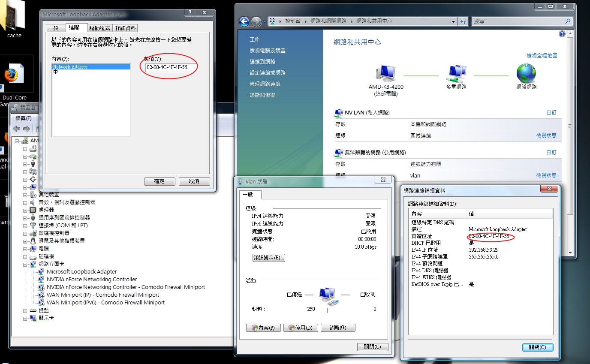Click the AMD-K8-4200 computer icon in the network map
The width and height of the screenshot is (590, 364).
pos(385,74)
